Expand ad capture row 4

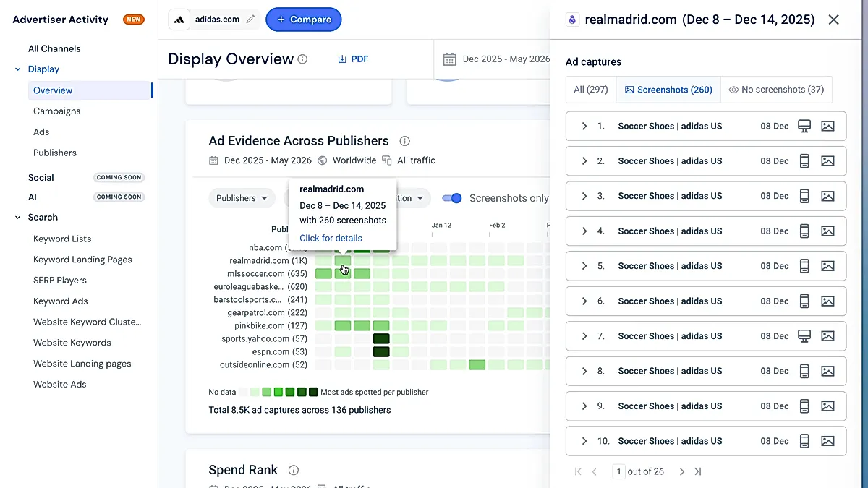point(584,231)
